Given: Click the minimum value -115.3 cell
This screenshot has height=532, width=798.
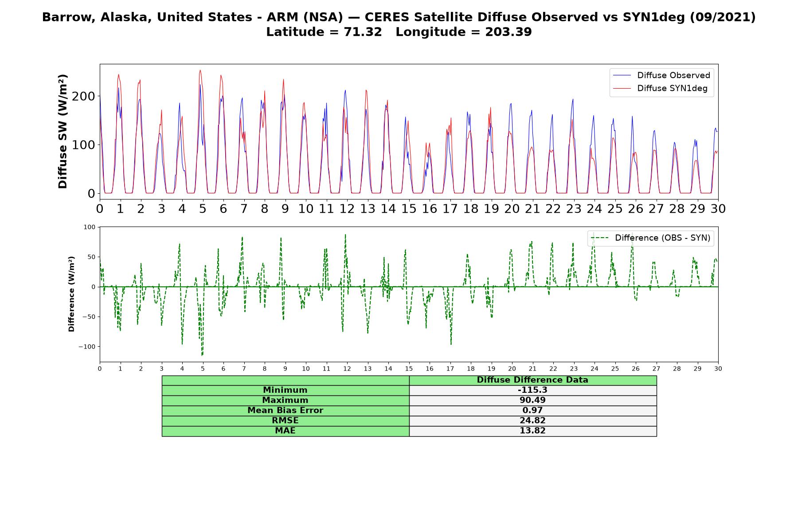Looking at the screenshot, I should pyautogui.click(x=532, y=390).
